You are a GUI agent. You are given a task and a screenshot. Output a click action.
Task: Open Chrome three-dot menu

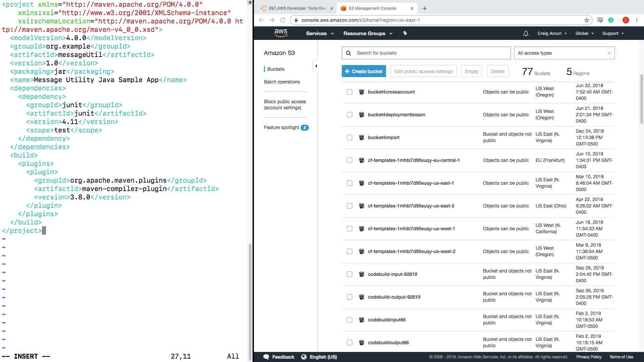[637, 20]
